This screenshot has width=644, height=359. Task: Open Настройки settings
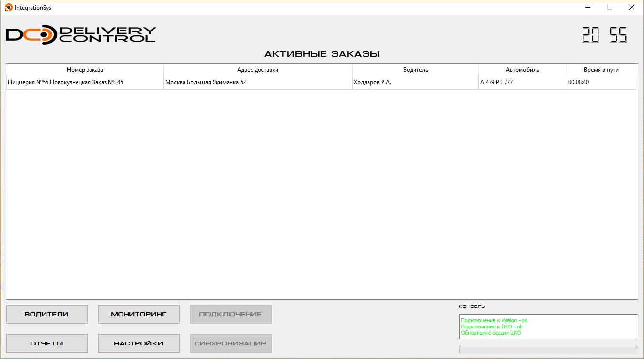coord(138,343)
